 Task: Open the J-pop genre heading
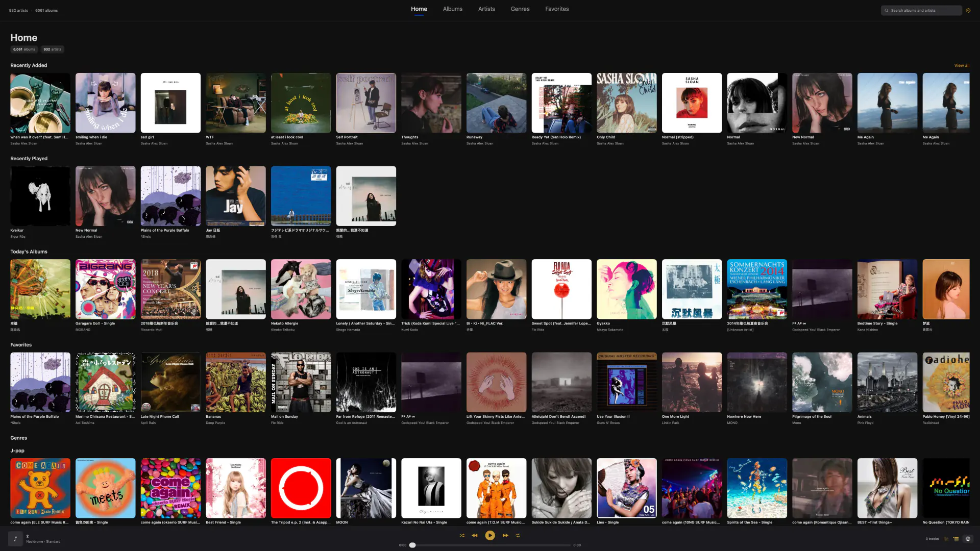tap(17, 451)
